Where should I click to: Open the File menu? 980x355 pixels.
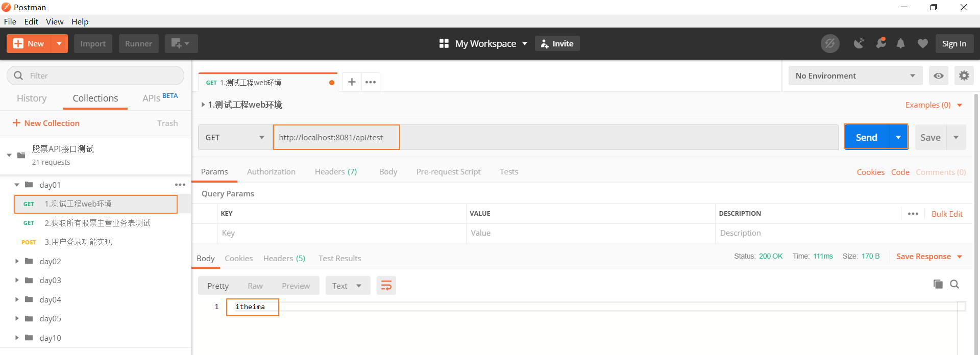(x=10, y=21)
